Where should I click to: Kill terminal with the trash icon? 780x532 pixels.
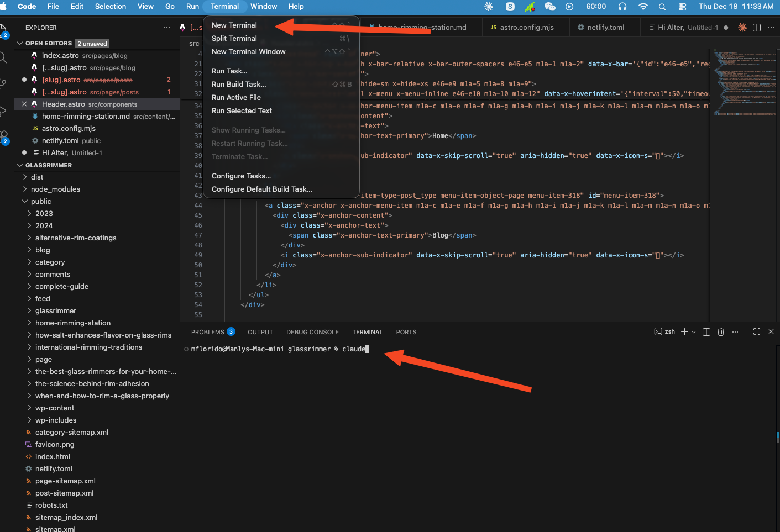(x=721, y=332)
